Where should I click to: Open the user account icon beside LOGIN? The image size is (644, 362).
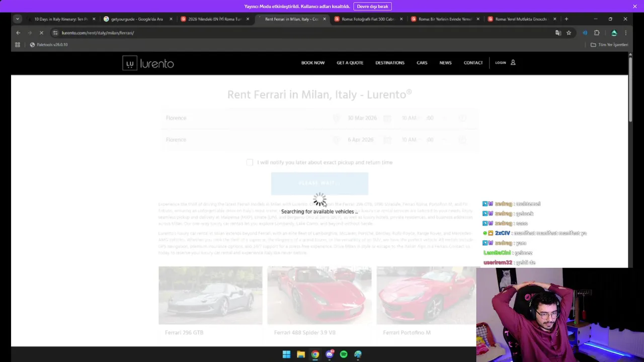click(x=513, y=63)
